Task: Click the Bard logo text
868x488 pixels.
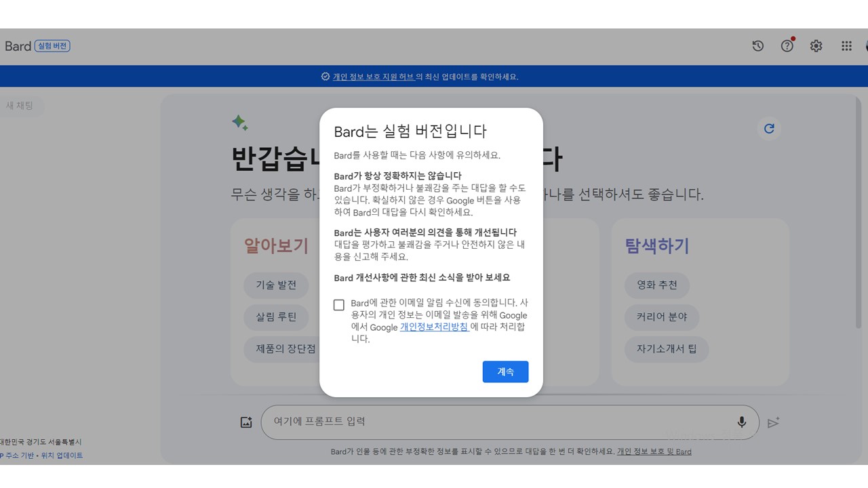Action: coord(18,46)
